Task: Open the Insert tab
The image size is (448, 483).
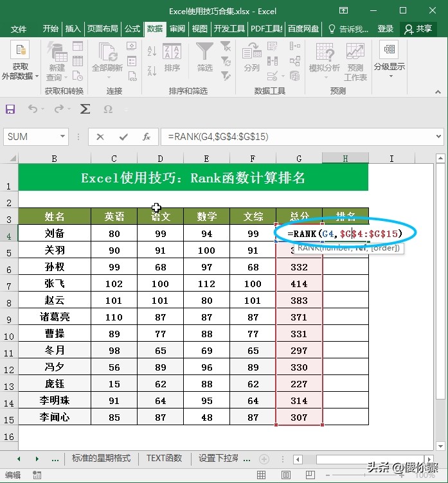Action: (73, 29)
